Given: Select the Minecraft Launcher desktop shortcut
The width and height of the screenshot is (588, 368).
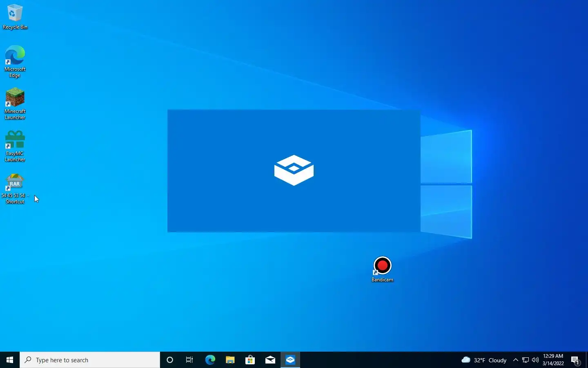Looking at the screenshot, I should coord(15,103).
